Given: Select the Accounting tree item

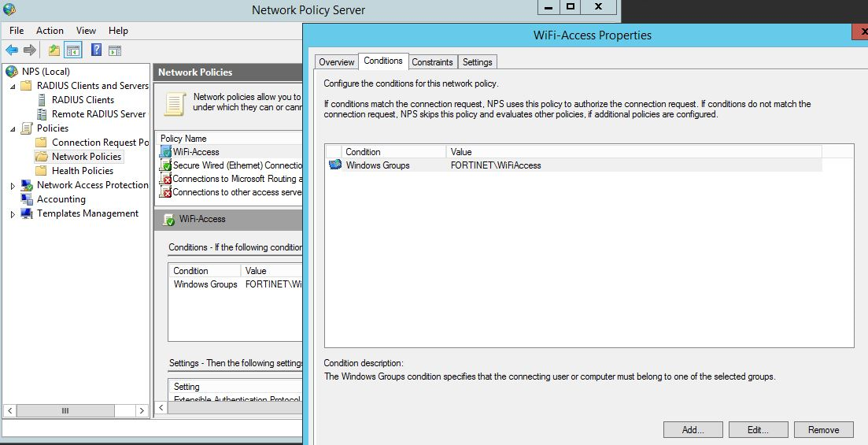Looking at the screenshot, I should coord(61,199).
